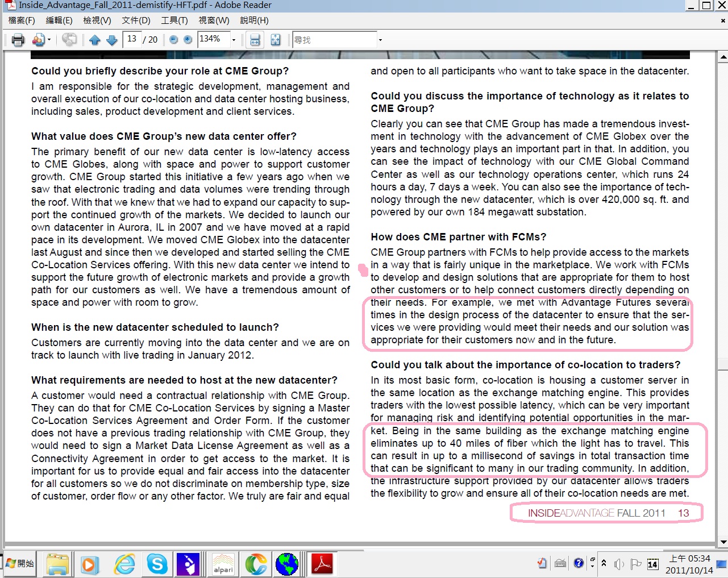Click heading 'What value does CME Group's new data center offer?'

click(x=164, y=136)
